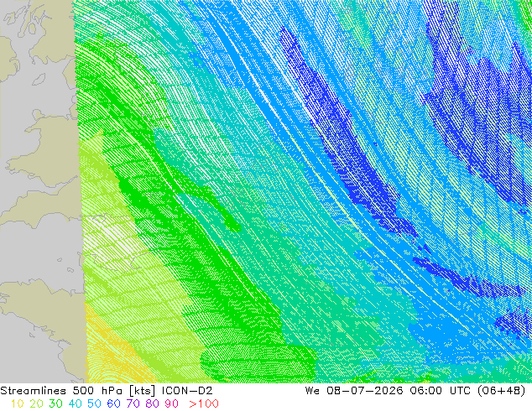This screenshot has width=532, height=411.
Task: Click the pink 90 knots legend value
Action: coord(172,404)
